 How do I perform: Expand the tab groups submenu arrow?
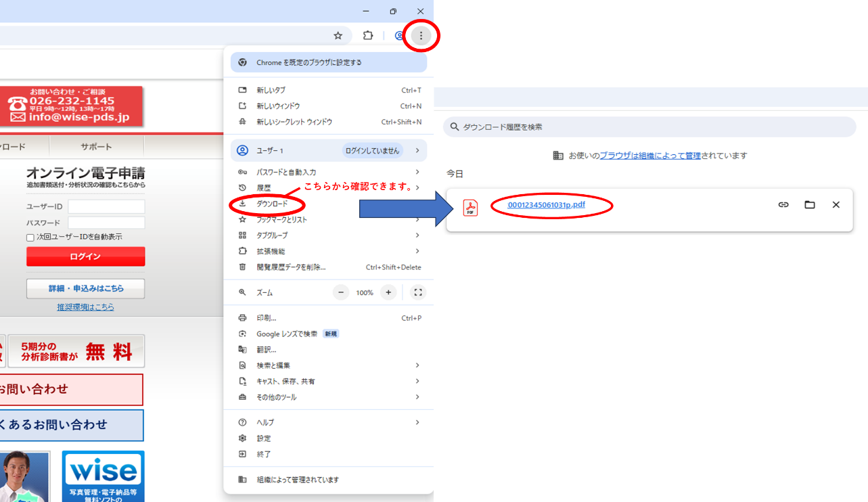pos(417,235)
